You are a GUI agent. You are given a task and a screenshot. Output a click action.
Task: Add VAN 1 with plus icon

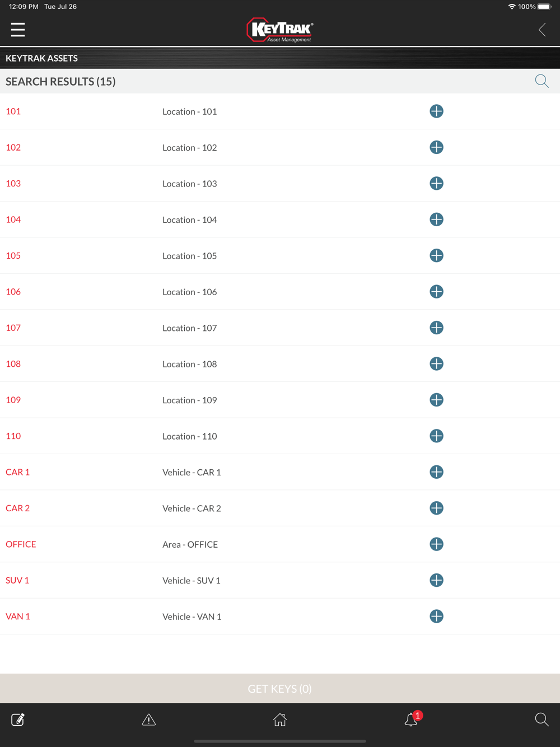click(x=436, y=617)
